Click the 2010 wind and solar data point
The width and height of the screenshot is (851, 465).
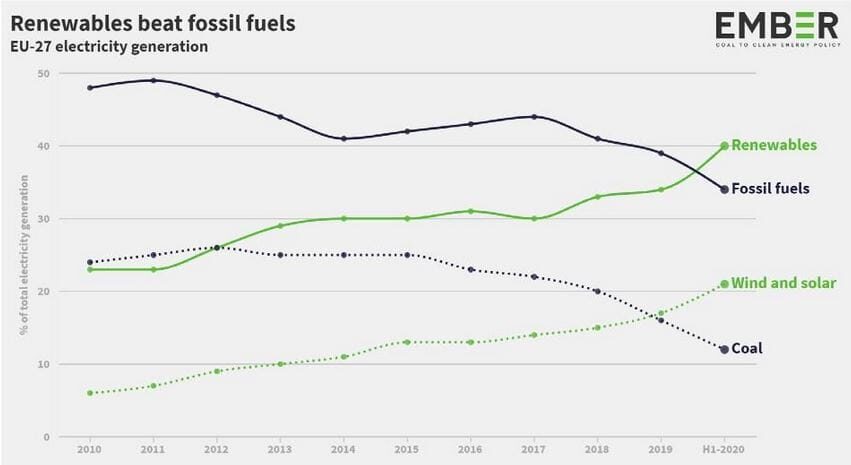tap(90, 393)
